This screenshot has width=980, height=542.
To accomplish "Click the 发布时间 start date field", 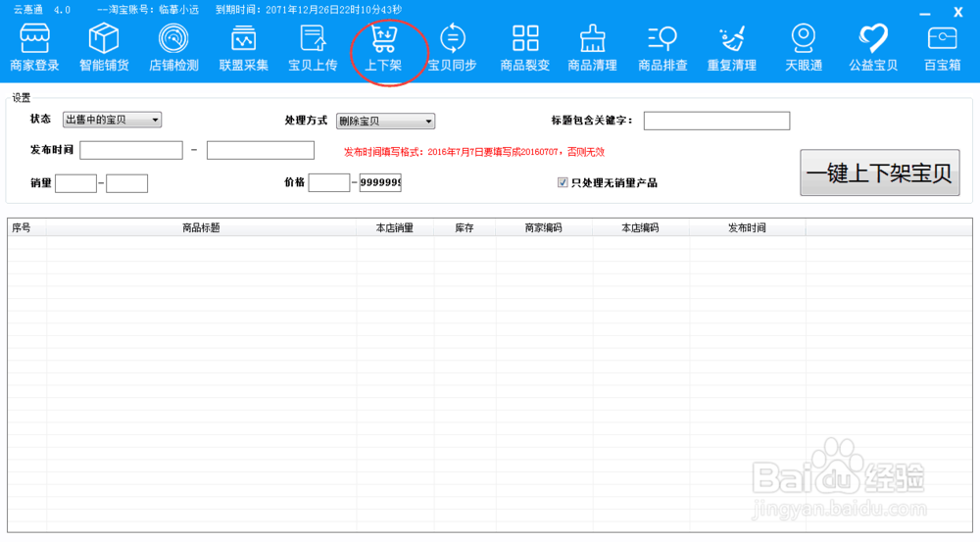I will (131, 150).
